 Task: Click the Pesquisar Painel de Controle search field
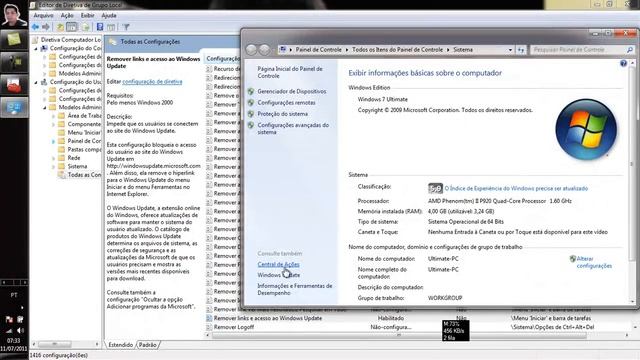tap(578, 50)
